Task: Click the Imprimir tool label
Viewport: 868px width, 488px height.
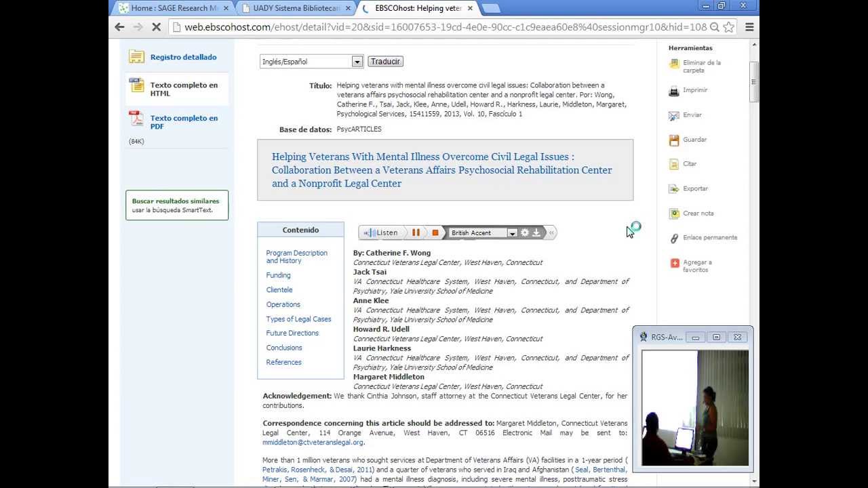Action: 695,90
